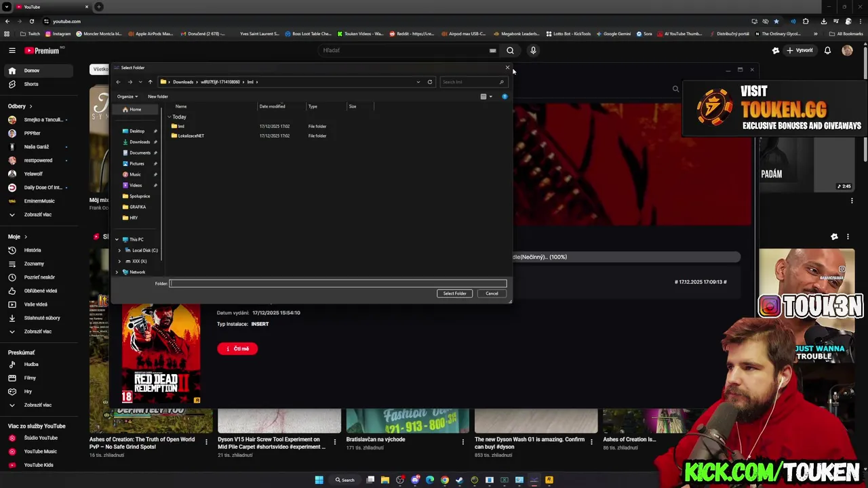868x488 pixels.
Task: Open YouTube account avatar menu
Action: click(x=847, y=50)
